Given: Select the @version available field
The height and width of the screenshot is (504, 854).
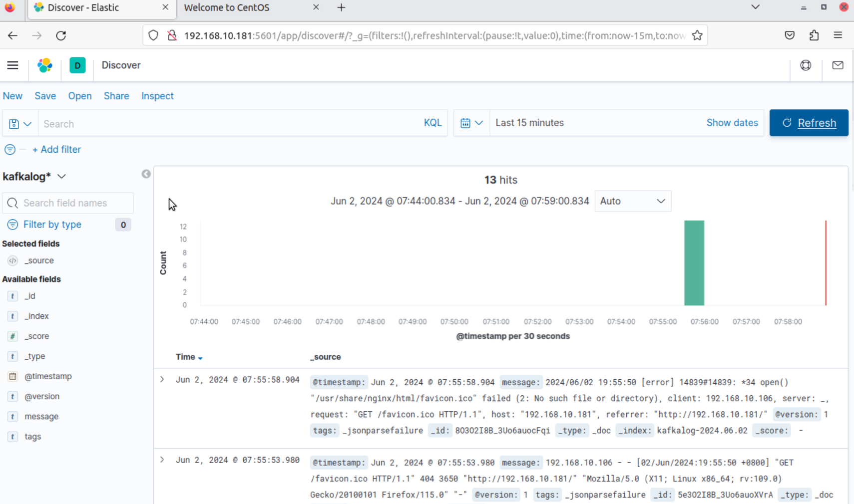Looking at the screenshot, I should pos(42,396).
